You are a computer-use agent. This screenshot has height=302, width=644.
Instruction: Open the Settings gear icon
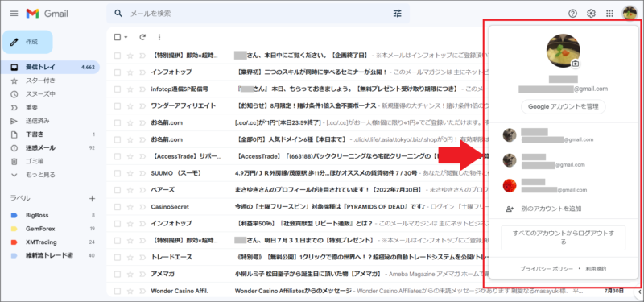(x=591, y=14)
